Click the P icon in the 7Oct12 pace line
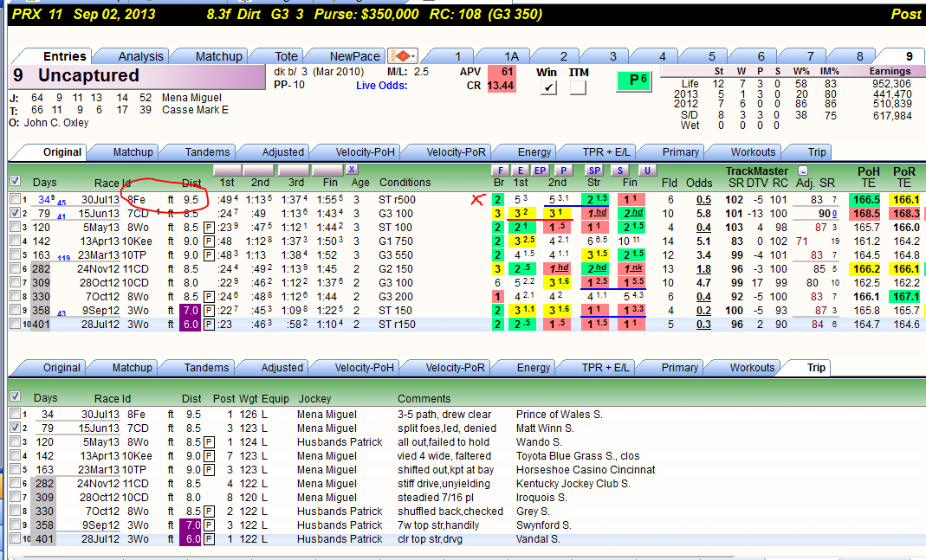Image resolution: width=926 pixels, height=560 pixels. [209, 297]
